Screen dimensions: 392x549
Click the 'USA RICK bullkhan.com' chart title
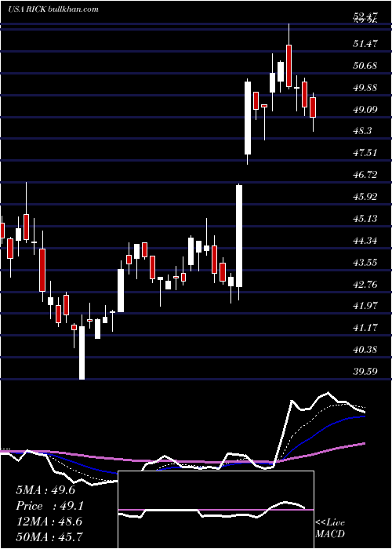click(53, 9)
